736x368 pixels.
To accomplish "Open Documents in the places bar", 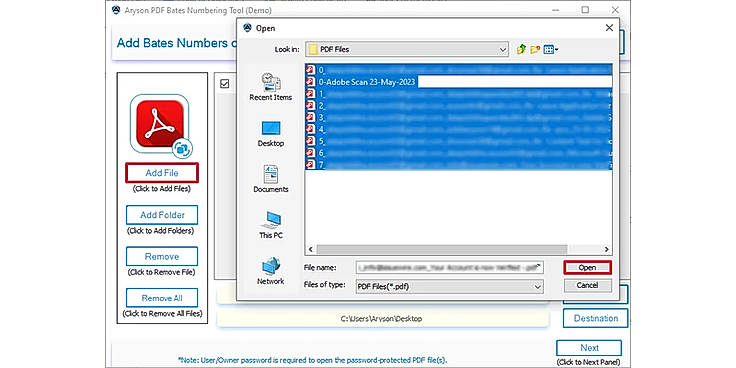I will (271, 179).
